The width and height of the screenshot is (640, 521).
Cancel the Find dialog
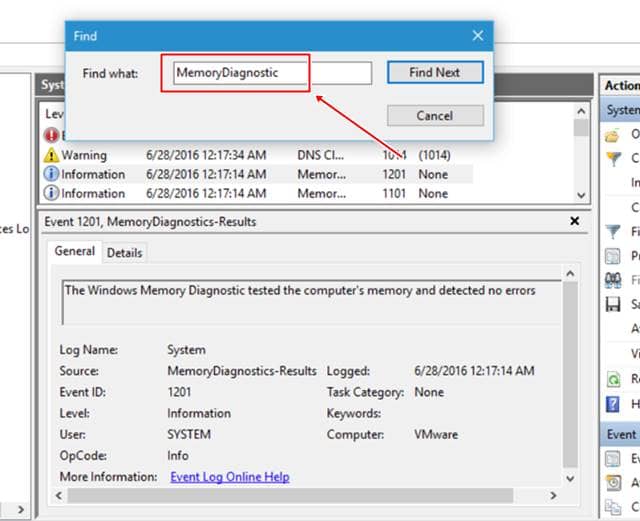point(434,116)
